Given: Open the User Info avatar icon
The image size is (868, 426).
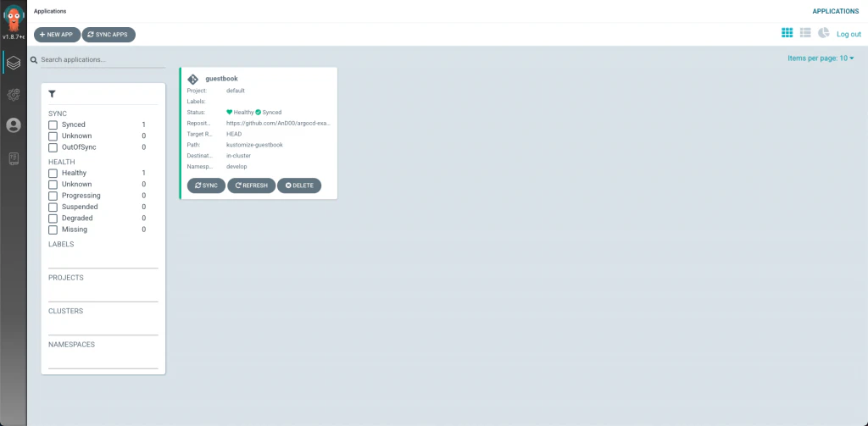Looking at the screenshot, I should tap(14, 125).
